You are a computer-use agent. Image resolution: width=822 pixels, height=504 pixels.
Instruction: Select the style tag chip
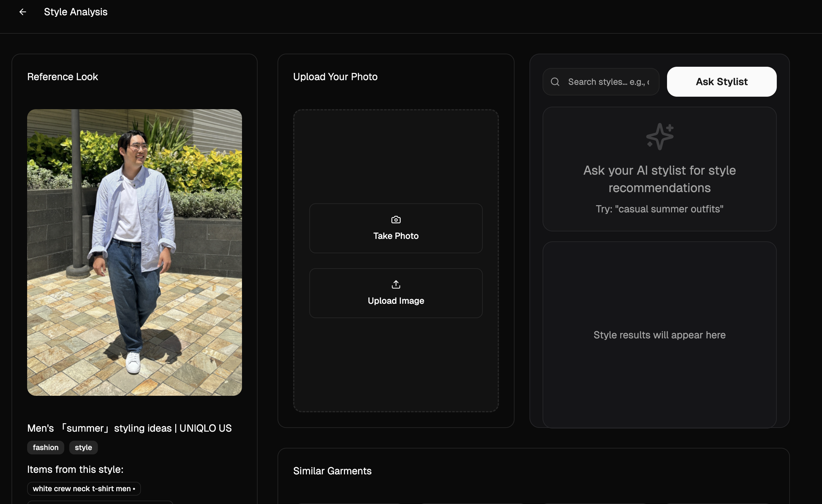pyautogui.click(x=83, y=447)
